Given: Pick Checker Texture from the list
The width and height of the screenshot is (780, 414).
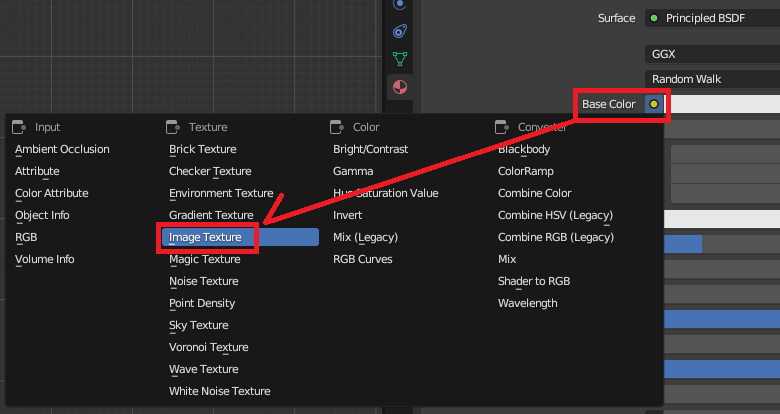Looking at the screenshot, I should point(210,171).
